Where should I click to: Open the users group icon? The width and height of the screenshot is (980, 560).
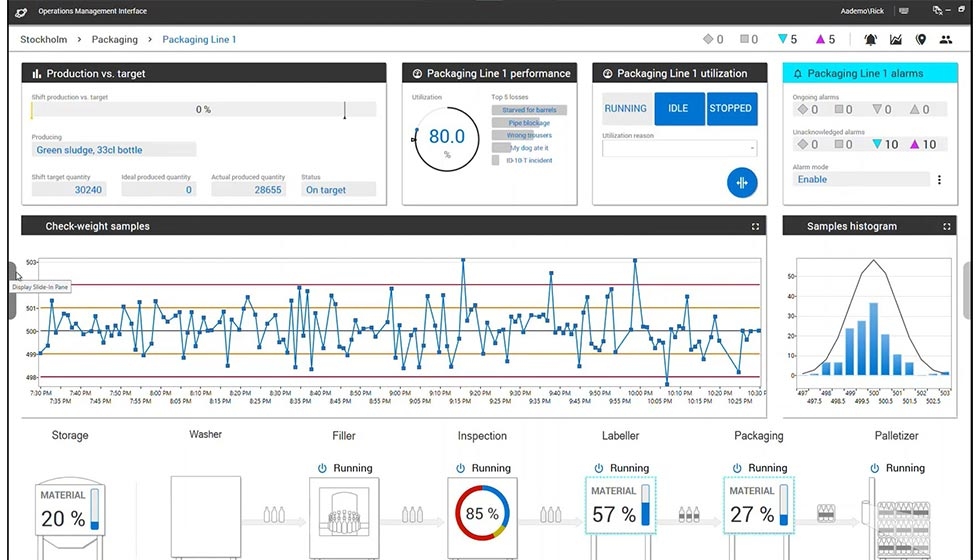coord(946,40)
